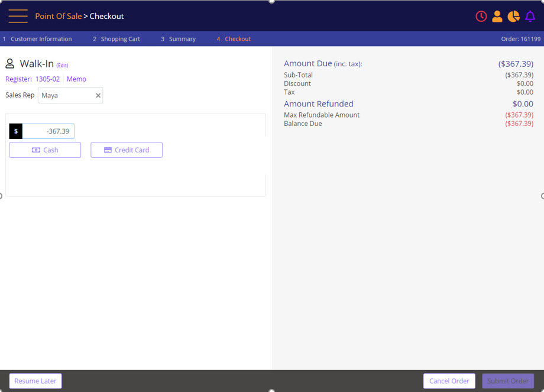Image resolution: width=544 pixels, height=392 pixels.
Task: Click the Sub-Total label
Action: pos(298,75)
